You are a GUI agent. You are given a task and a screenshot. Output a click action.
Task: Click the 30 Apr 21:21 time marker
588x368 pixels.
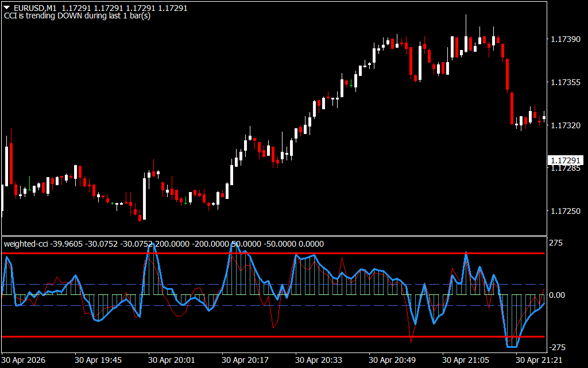pyautogui.click(x=539, y=360)
